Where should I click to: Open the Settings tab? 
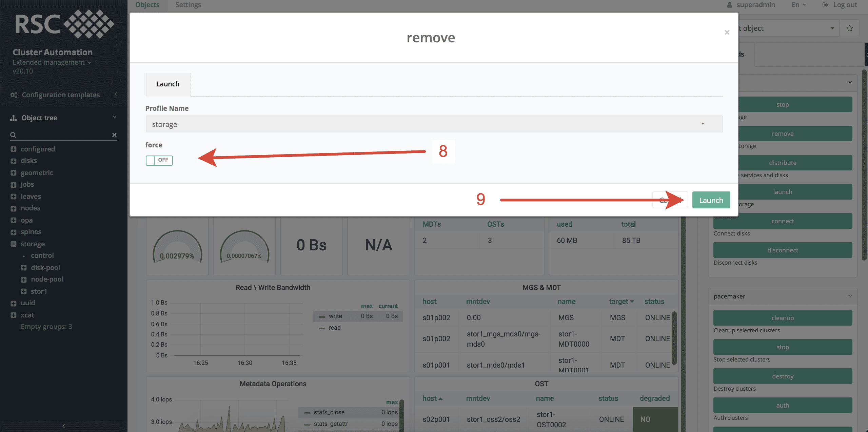[x=188, y=5]
